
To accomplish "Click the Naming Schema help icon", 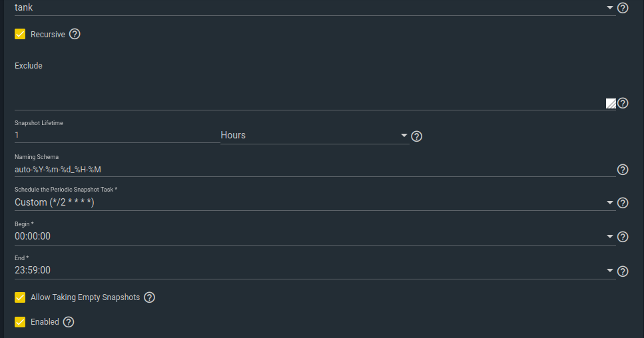I will point(623,170).
